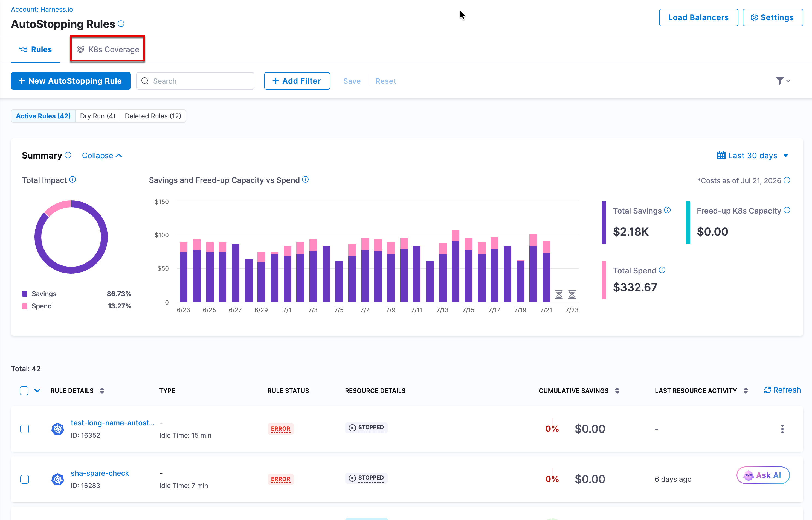The height and width of the screenshot is (520, 812).
Task: Click the Savings purple legend swatch
Action: pyautogui.click(x=25, y=294)
